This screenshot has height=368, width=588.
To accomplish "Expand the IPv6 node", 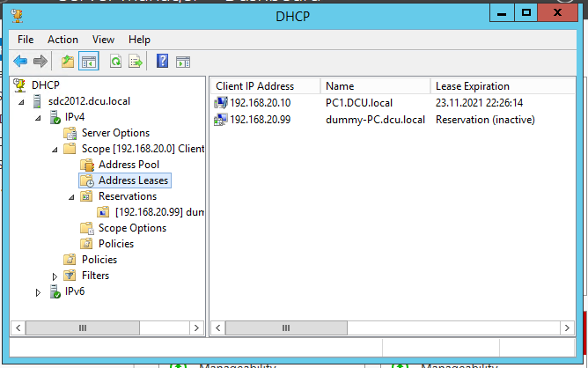I will click(x=38, y=292).
